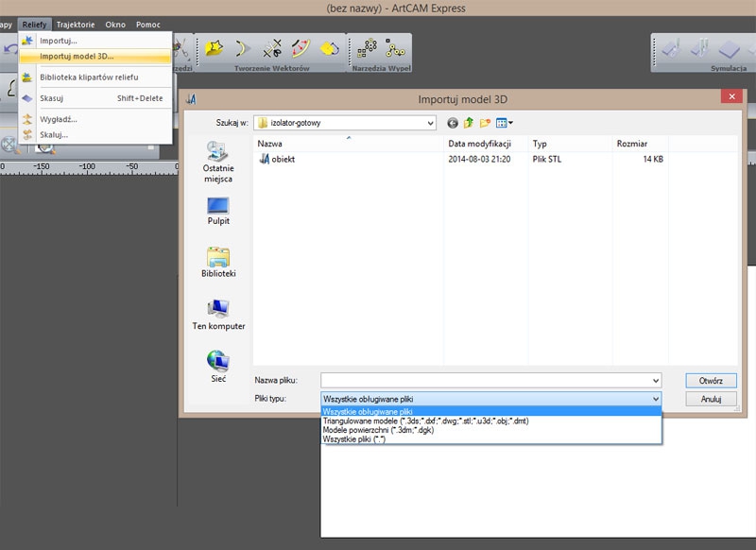Click the second simulation icon with two tools
Viewport: 756px width, 550px height.
[699, 48]
